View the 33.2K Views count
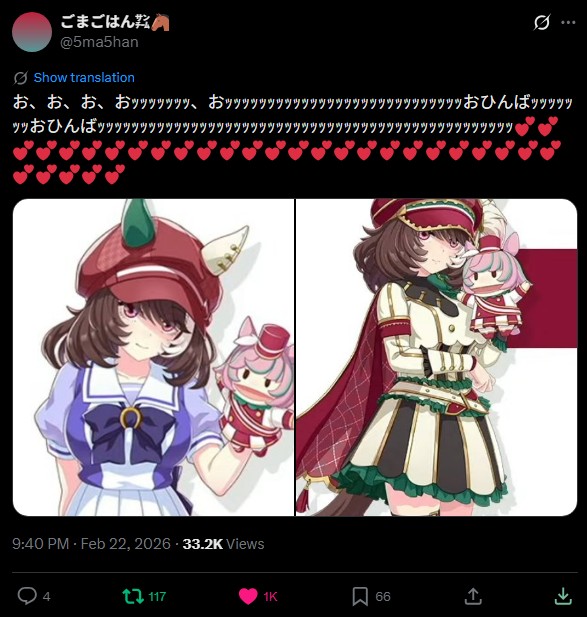This screenshot has height=617, width=587. [x=223, y=544]
